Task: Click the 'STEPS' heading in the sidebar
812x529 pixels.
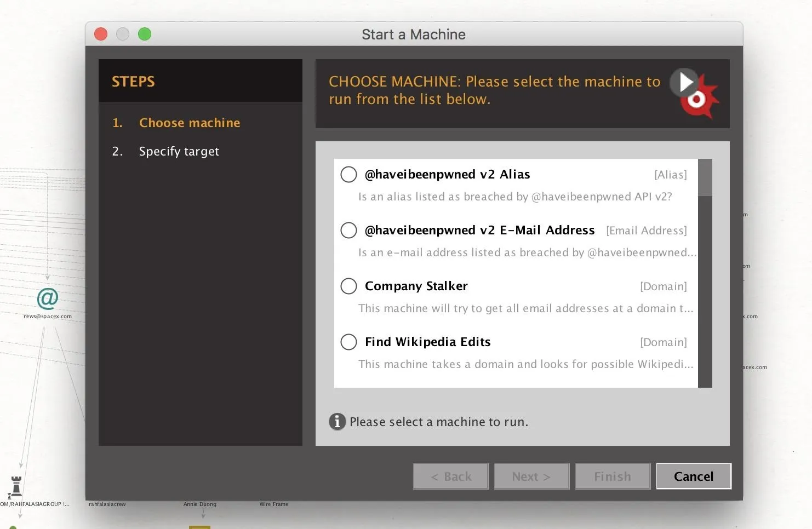Action: (x=133, y=82)
